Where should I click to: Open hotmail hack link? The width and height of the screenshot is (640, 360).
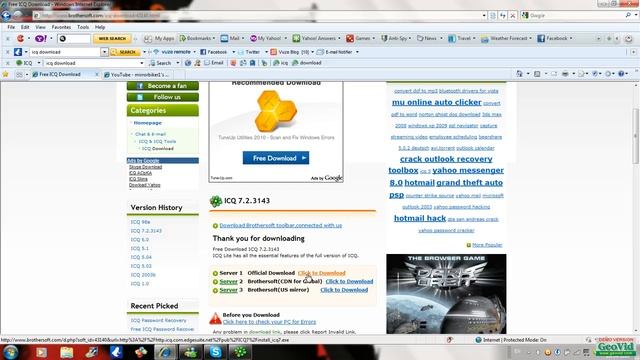420,218
